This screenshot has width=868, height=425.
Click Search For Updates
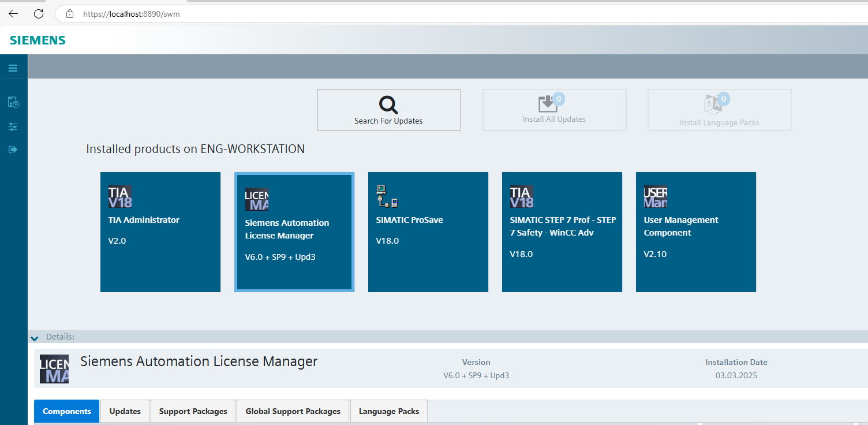[x=388, y=110]
